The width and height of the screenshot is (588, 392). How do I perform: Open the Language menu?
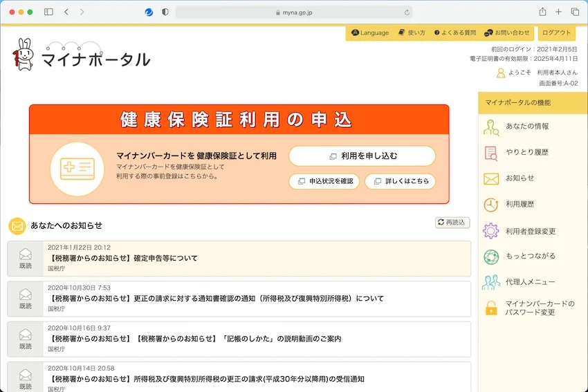[370, 32]
